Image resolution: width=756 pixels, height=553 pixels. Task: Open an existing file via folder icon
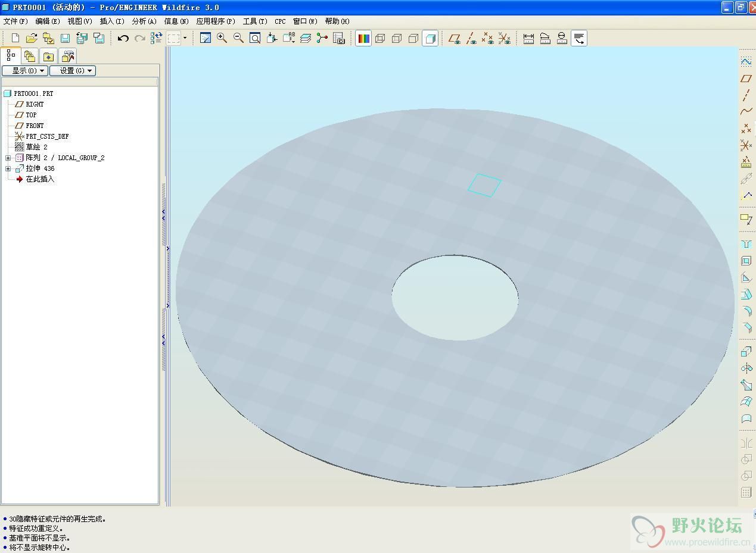[x=32, y=38]
